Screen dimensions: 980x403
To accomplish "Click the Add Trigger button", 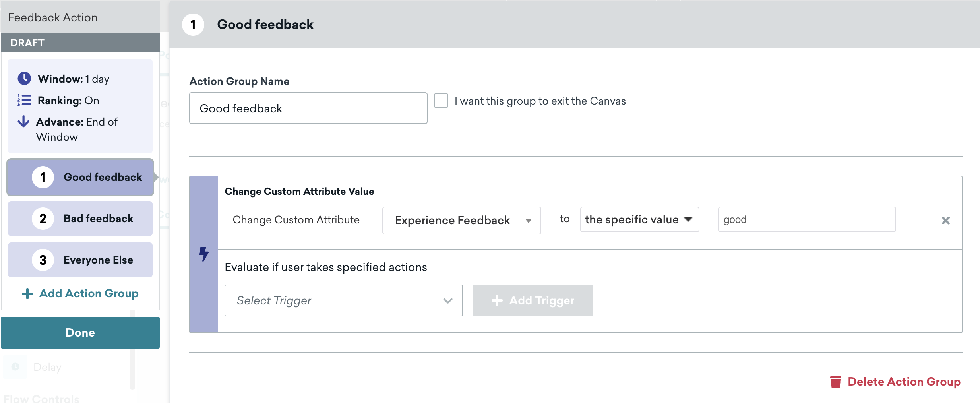I will click(533, 300).
